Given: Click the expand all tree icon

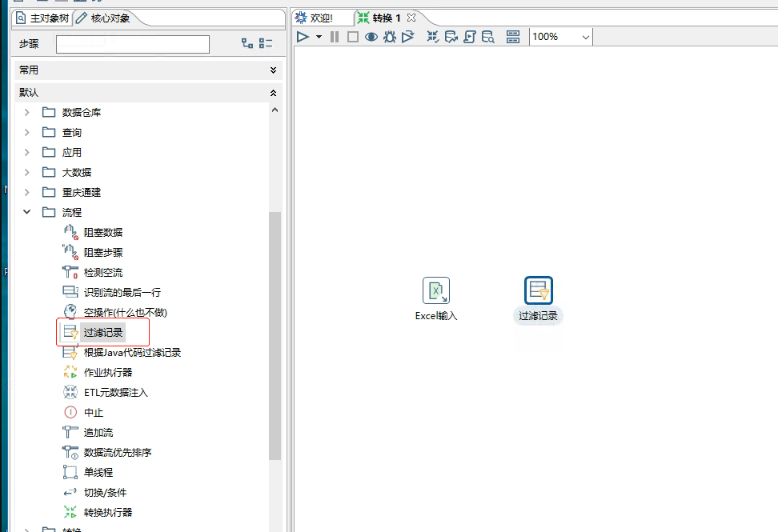Looking at the screenshot, I should pyautogui.click(x=247, y=44).
